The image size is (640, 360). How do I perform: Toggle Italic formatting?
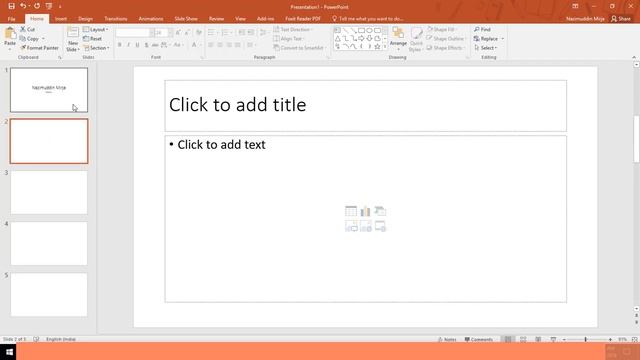click(x=129, y=45)
